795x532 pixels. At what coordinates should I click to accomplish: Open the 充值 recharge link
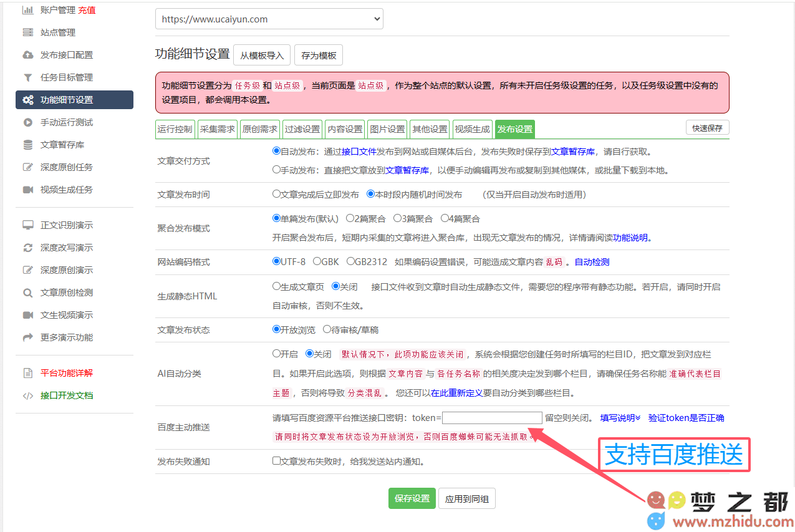click(87, 10)
